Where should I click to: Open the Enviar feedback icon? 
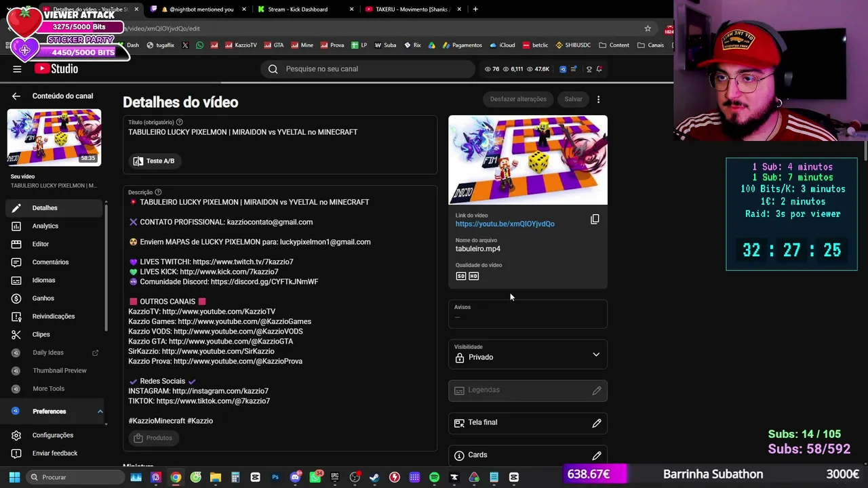pos(16,453)
